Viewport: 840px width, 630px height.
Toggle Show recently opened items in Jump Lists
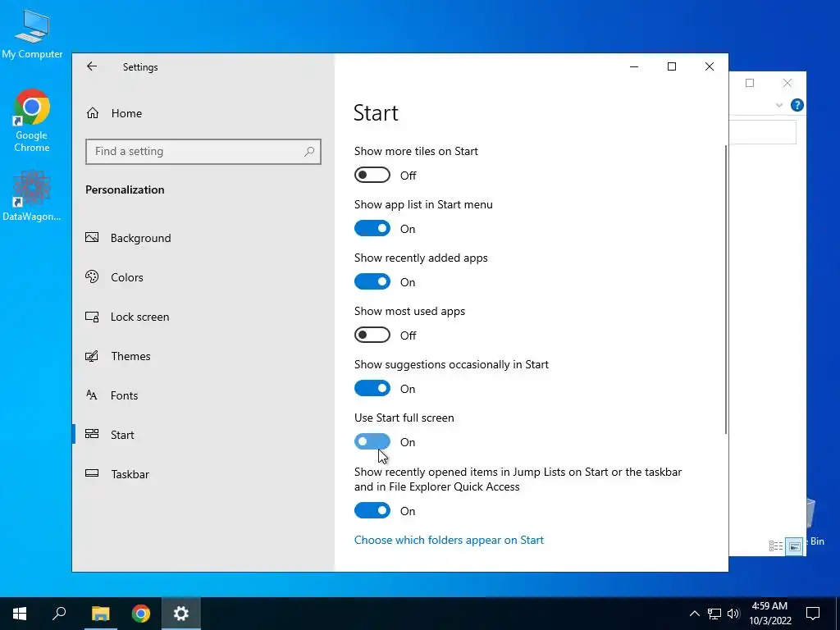[372, 510]
